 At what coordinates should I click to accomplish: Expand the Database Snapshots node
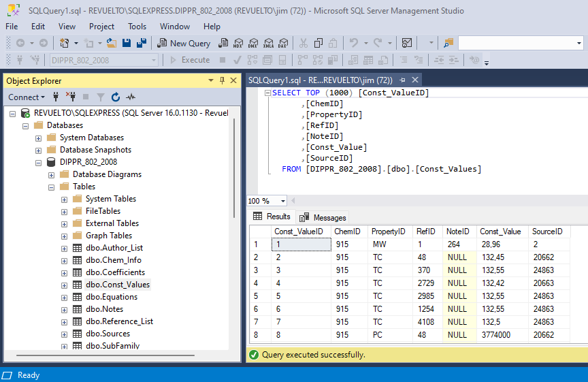click(38, 151)
